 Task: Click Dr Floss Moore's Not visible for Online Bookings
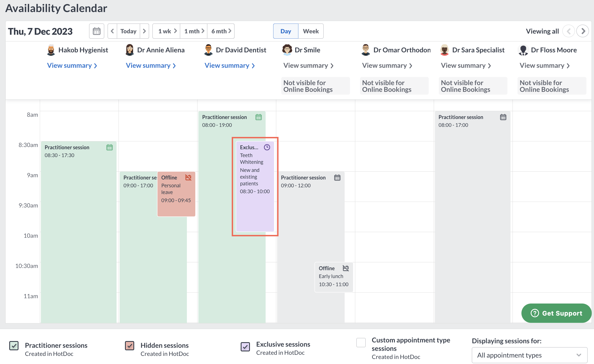coord(552,86)
